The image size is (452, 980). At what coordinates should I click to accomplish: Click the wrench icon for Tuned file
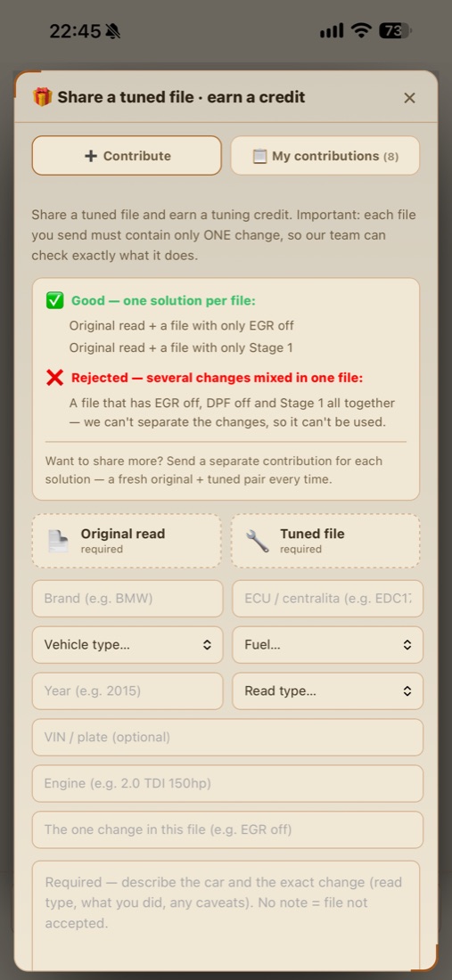[x=258, y=542]
